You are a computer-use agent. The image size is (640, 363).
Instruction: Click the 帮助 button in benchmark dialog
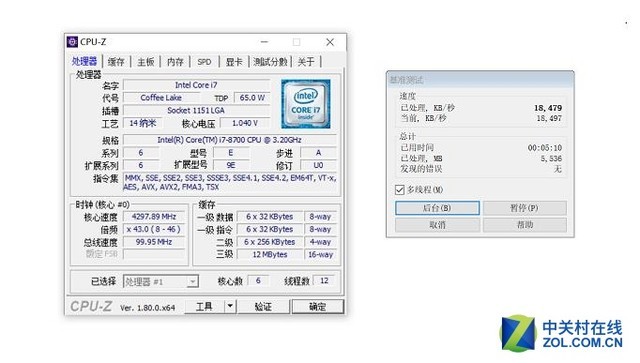[524, 225]
